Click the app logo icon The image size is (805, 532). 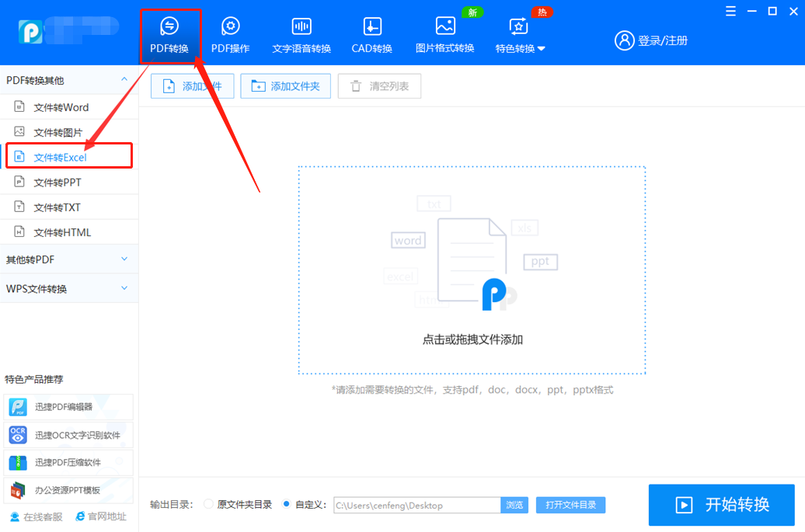click(x=30, y=32)
